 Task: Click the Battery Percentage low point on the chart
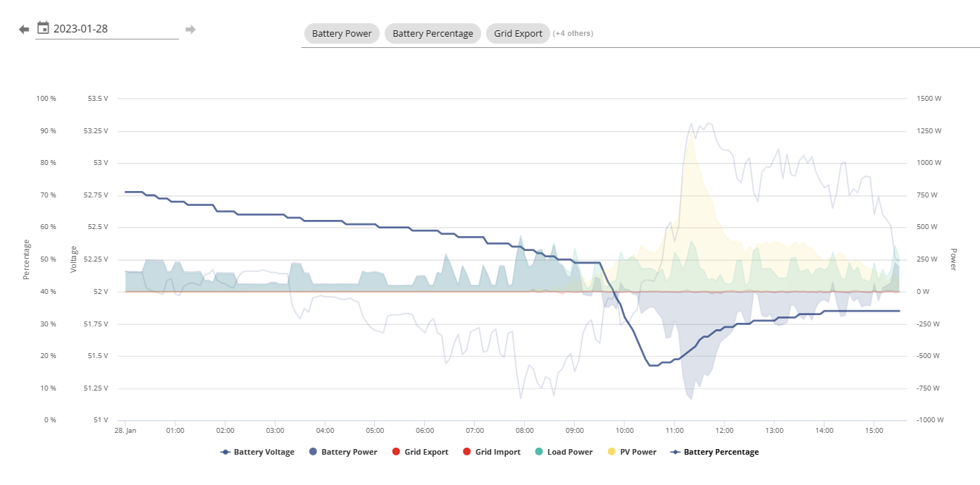[x=652, y=365]
